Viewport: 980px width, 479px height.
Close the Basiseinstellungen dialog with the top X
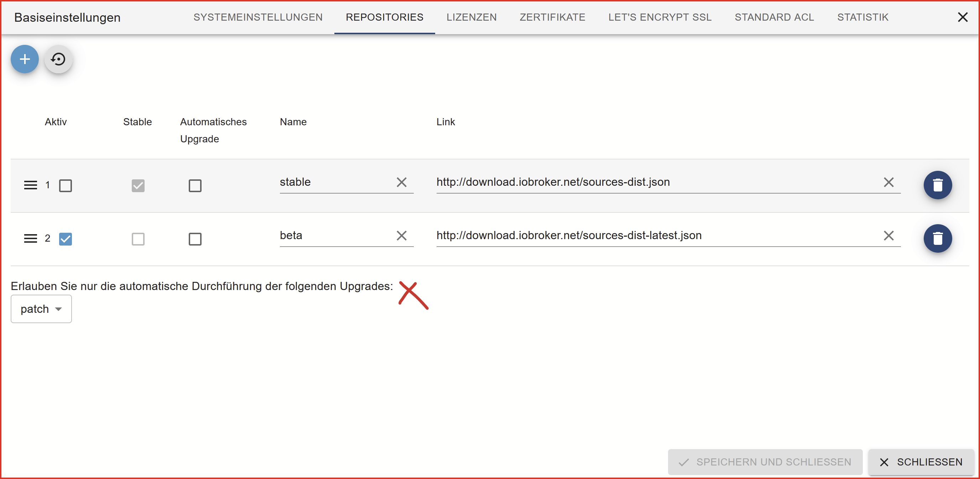(963, 17)
